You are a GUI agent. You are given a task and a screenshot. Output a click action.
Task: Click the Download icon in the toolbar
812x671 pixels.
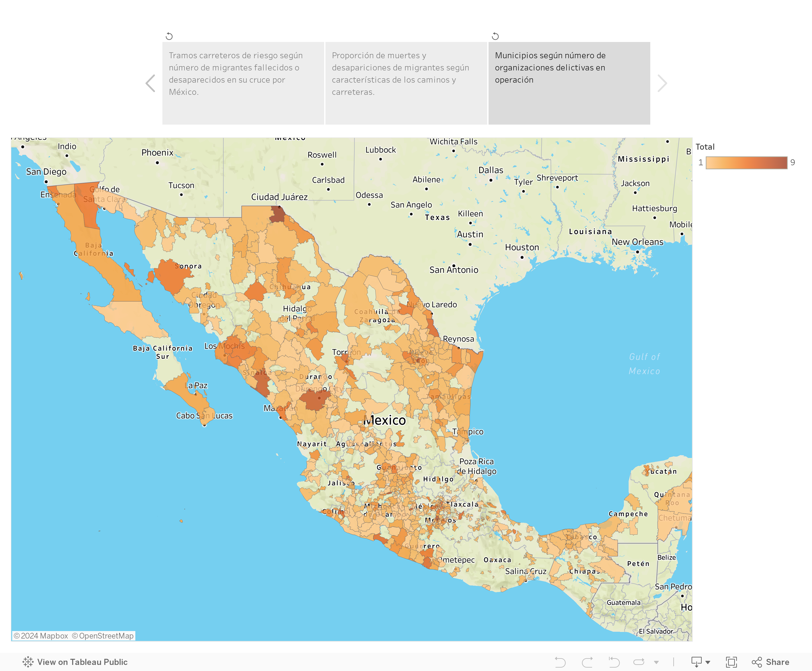[x=697, y=662]
